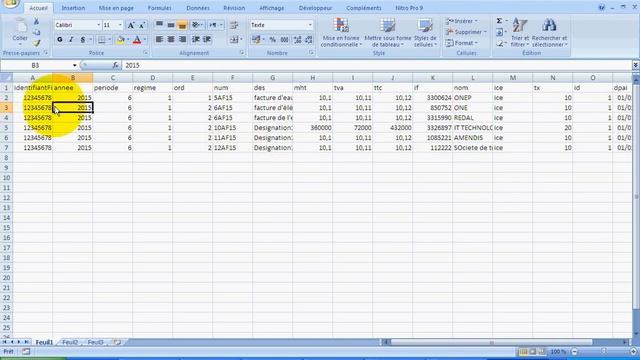Click the formula bar showing 2015

376,65
